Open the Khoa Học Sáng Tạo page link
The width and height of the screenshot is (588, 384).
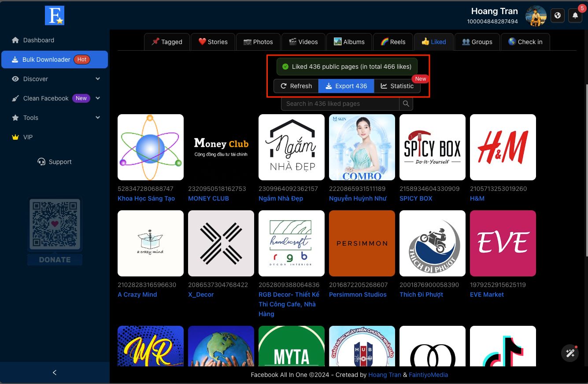click(x=146, y=198)
